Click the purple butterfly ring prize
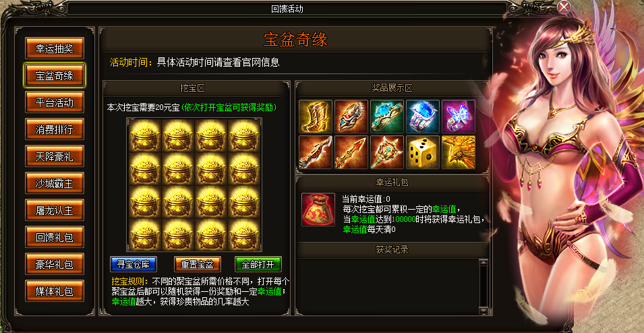Image resolution: width=644 pixels, height=333 pixels. click(459, 116)
